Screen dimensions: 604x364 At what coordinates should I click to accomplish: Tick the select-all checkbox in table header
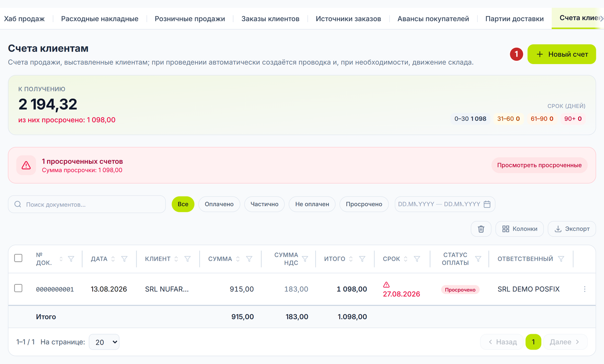(x=18, y=258)
